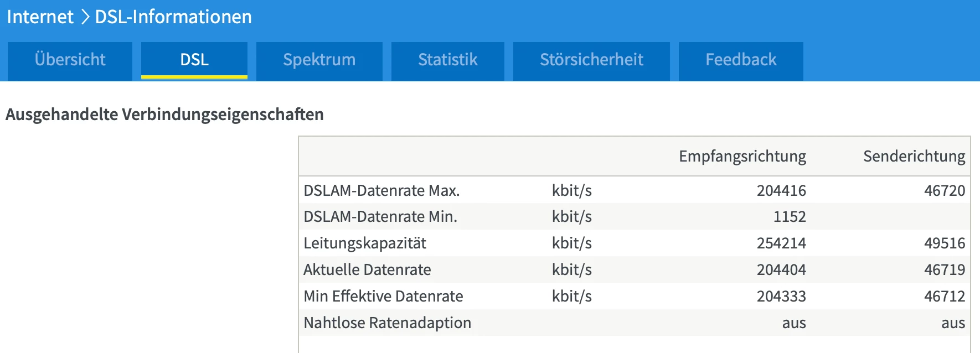980x353 pixels.
Task: Click the Empfangsrichtung column header
Action: pos(742,157)
